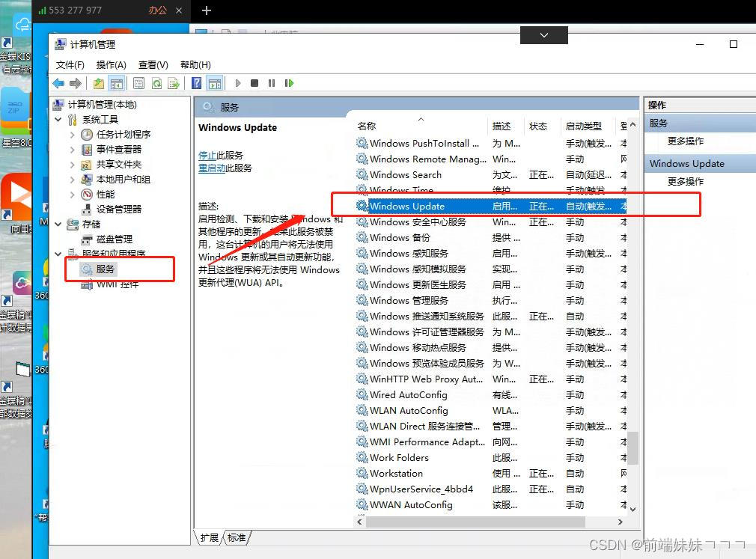This screenshot has height=559, width=756.
Task: Expand the 事件查看器 node
Action: pos(73,150)
